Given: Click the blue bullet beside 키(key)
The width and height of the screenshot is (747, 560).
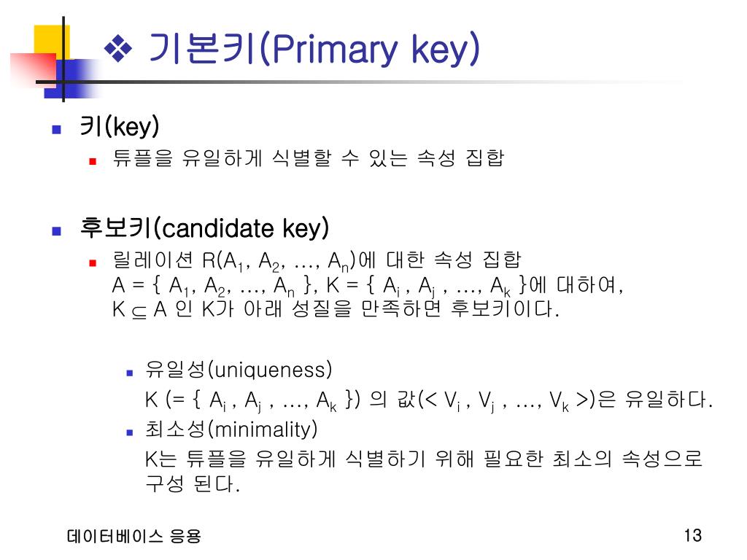Looking at the screenshot, I should [57, 129].
